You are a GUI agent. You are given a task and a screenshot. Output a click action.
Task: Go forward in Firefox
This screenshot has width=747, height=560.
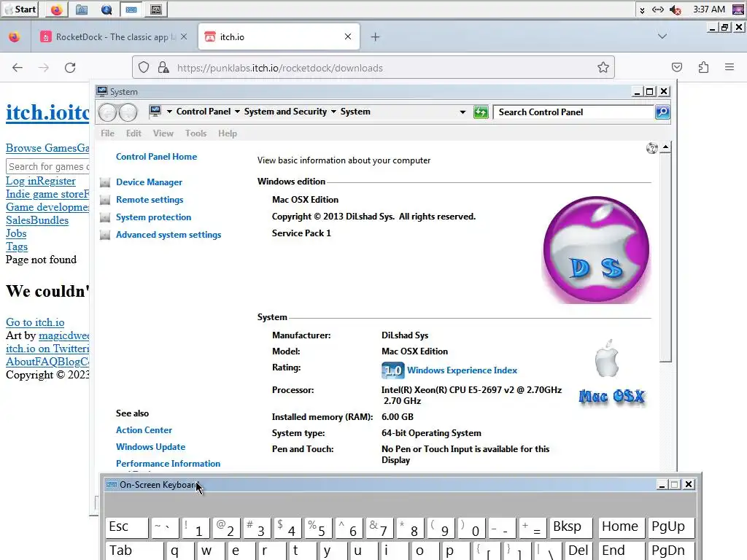pos(44,68)
